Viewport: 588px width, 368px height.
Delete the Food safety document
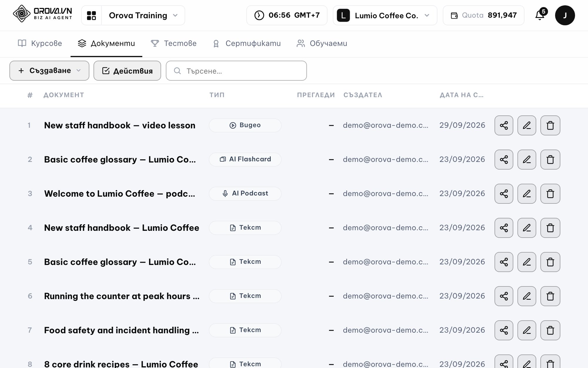(x=550, y=330)
